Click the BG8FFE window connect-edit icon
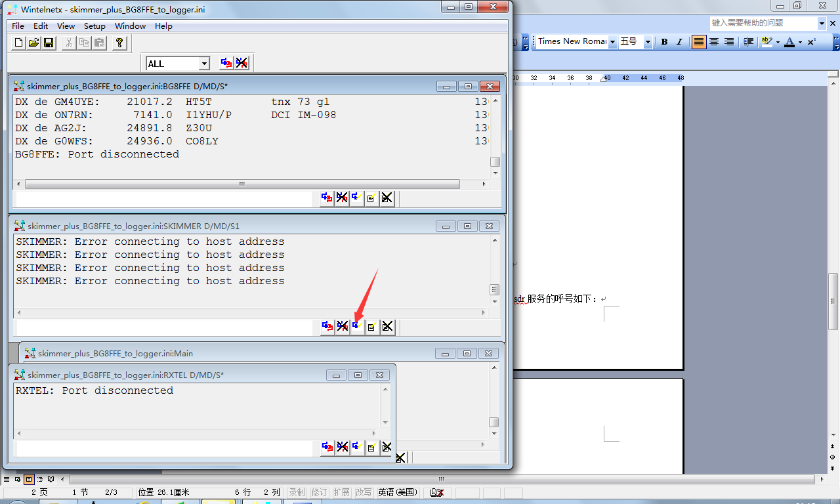 click(356, 198)
